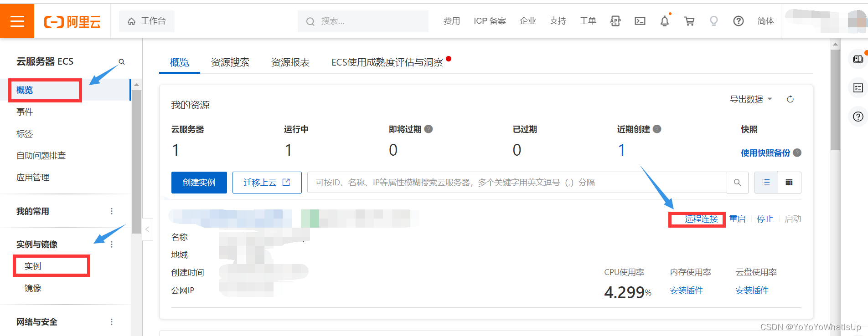Open the documentation book icon on right rail

click(x=858, y=59)
